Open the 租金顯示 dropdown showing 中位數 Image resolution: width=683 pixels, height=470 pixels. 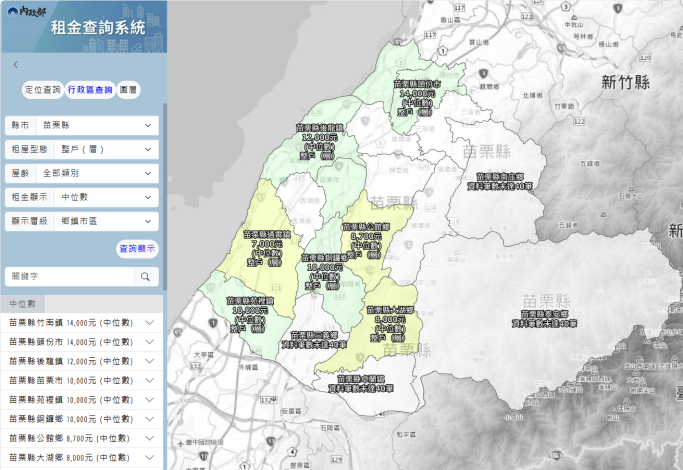click(x=83, y=197)
